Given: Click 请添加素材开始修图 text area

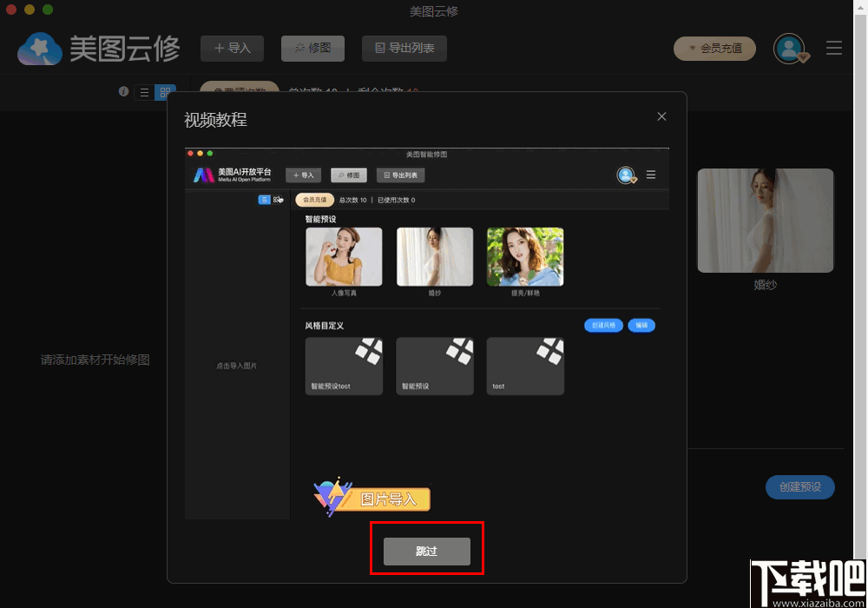Looking at the screenshot, I should (x=95, y=360).
